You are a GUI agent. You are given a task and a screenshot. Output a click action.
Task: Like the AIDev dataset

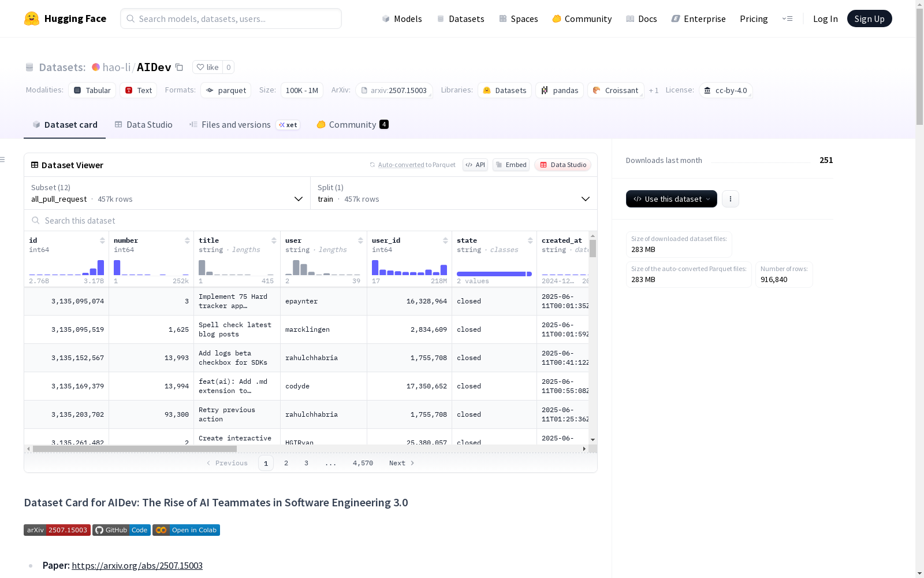(x=207, y=67)
